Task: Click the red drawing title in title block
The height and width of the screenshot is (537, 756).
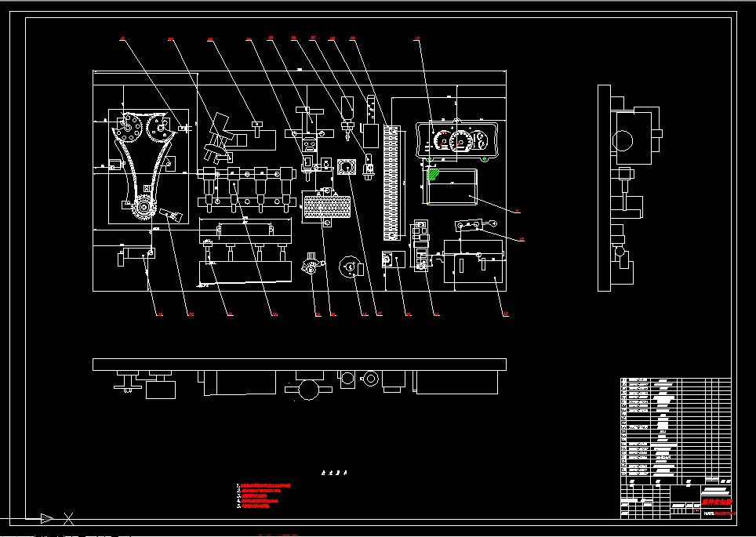Action: 717,503
